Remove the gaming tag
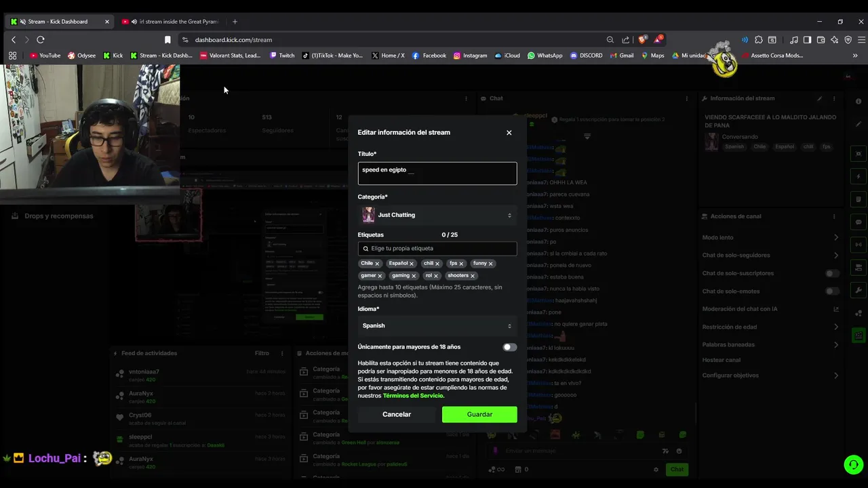The width and height of the screenshot is (868, 488). click(x=413, y=276)
